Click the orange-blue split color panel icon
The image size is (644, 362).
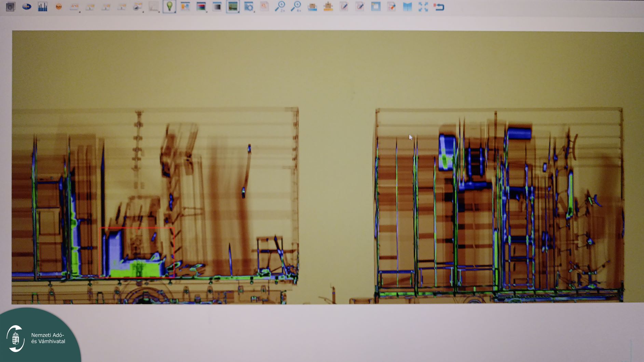click(185, 6)
